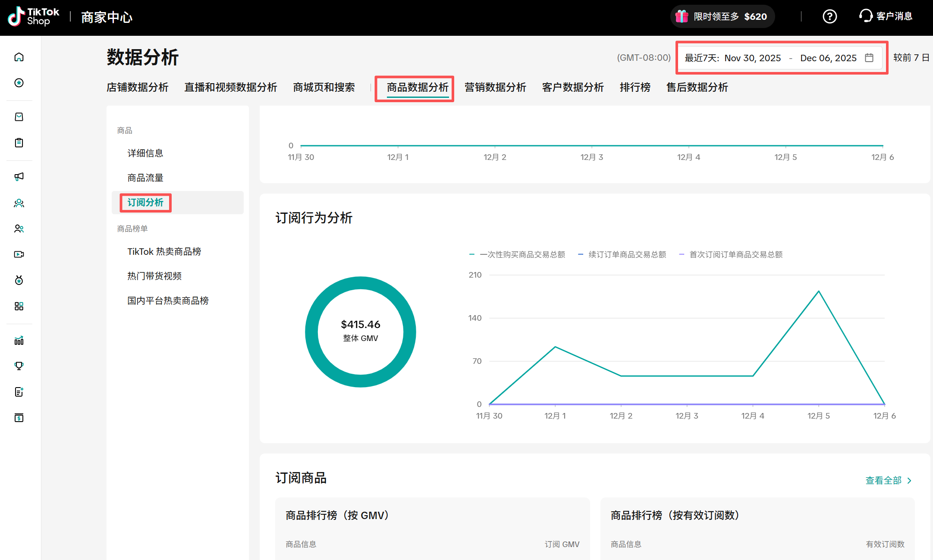
Task: Open the four-squares apps icon
Action: coord(19,306)
